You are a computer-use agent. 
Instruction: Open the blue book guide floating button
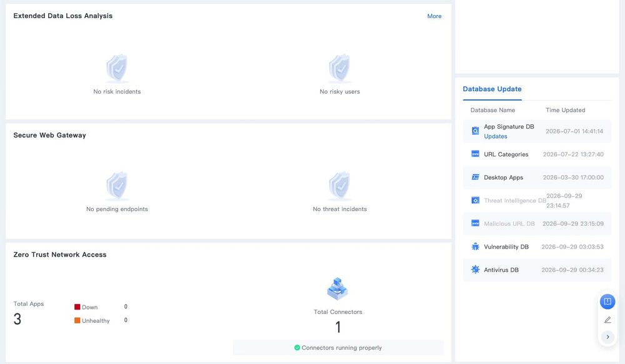coord(607,302)
